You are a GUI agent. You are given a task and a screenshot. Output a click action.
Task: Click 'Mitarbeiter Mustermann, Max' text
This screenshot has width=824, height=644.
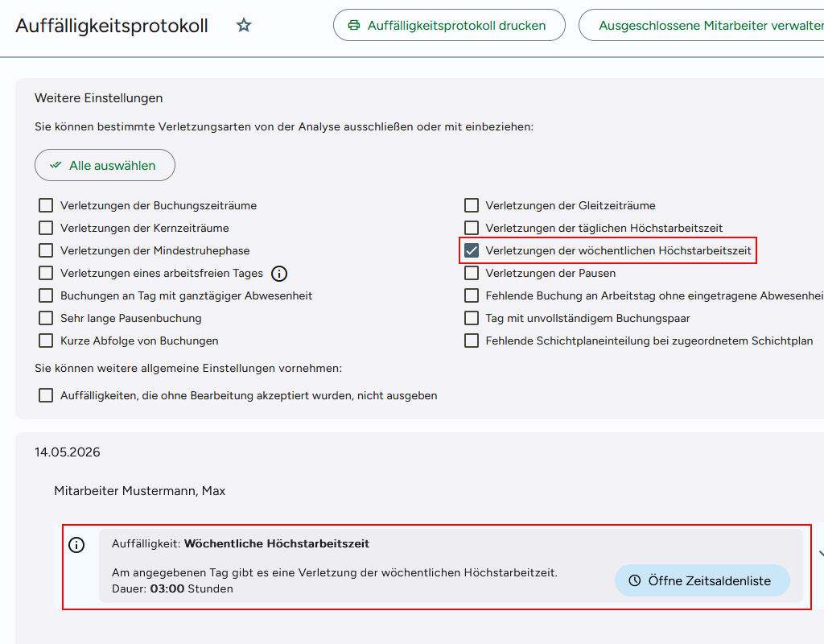coord(140,491)
